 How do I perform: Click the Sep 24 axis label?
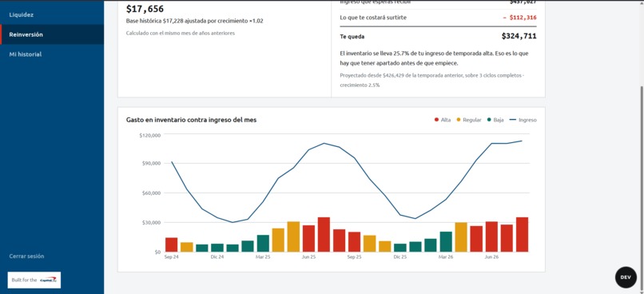[171, 257]
